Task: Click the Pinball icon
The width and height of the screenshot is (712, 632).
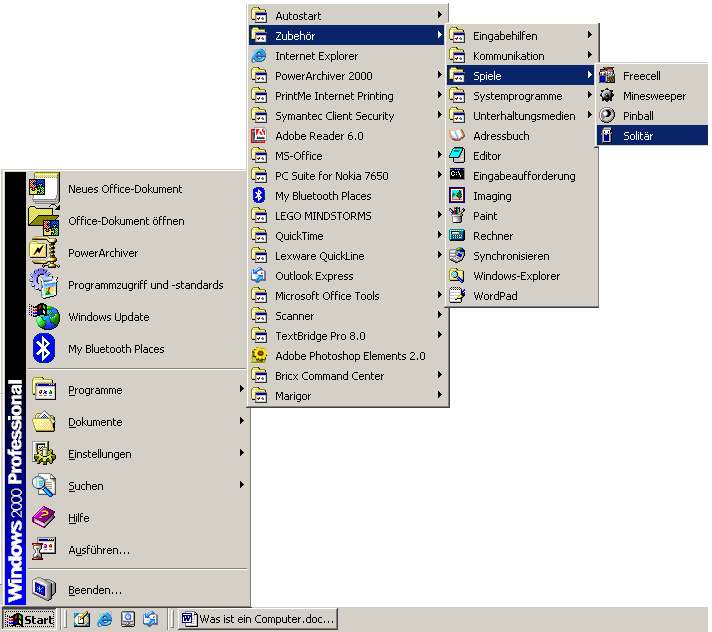Action: 607,115
